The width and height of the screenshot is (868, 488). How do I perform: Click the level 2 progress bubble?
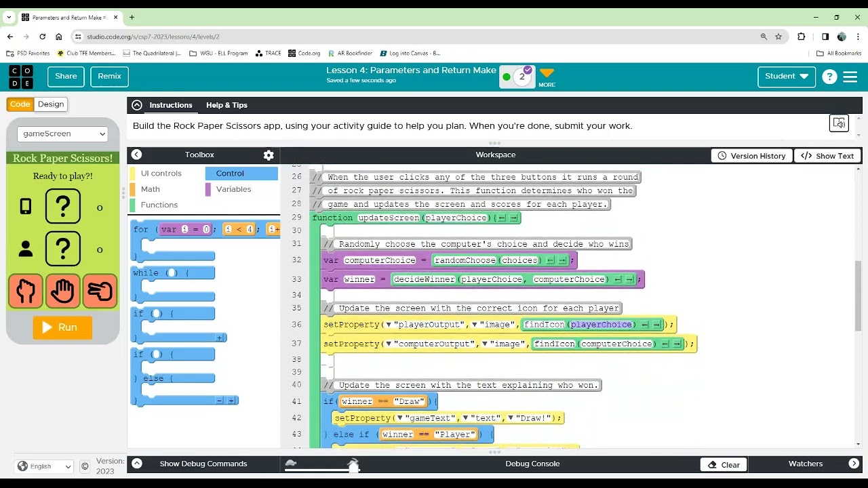[x=521, y=77]
